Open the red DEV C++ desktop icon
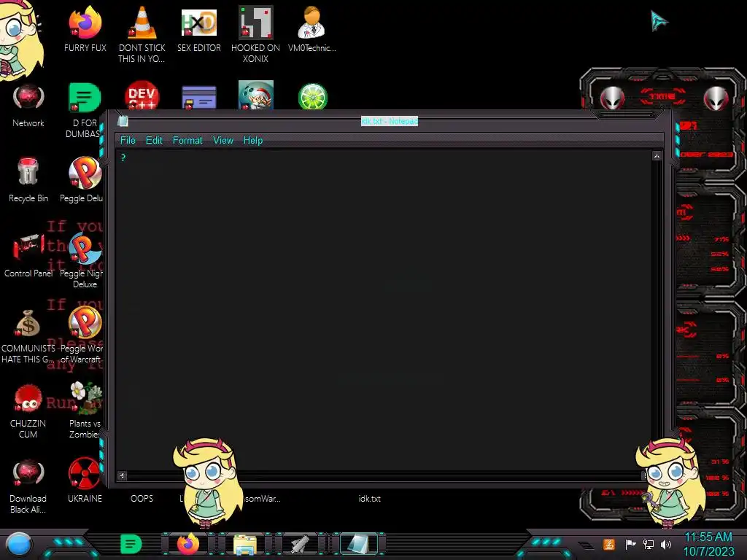The width and height of the screenshot is (747, 560). click(142, 96)
